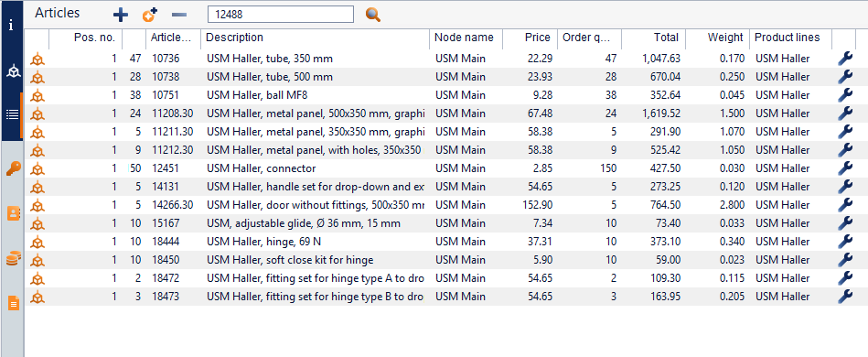Click wrench icon for ball MF8 row

845,95
